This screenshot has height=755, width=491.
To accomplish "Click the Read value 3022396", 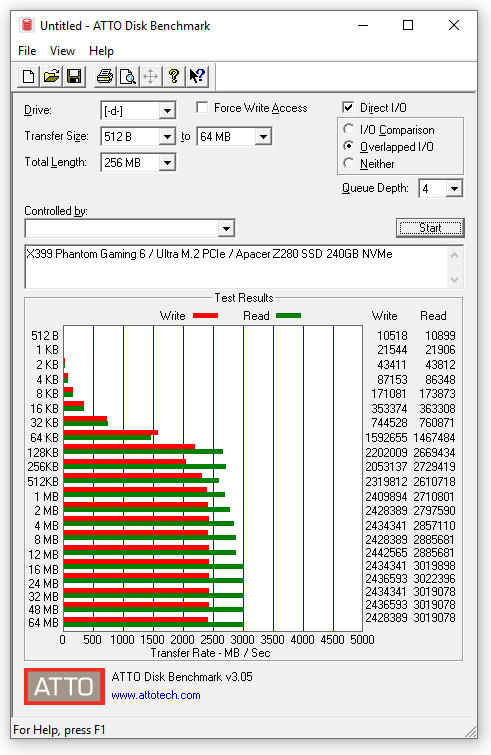I will 434,579.
